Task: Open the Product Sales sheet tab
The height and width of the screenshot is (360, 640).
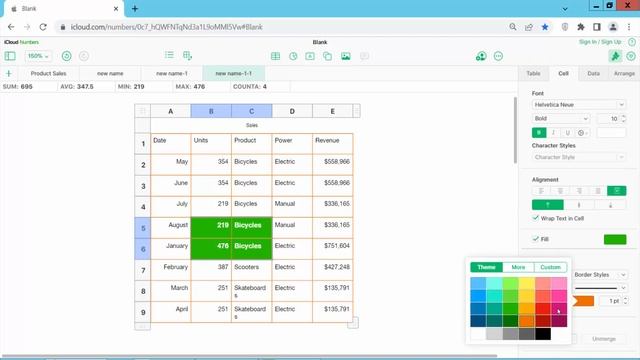Action: [49, 73]
